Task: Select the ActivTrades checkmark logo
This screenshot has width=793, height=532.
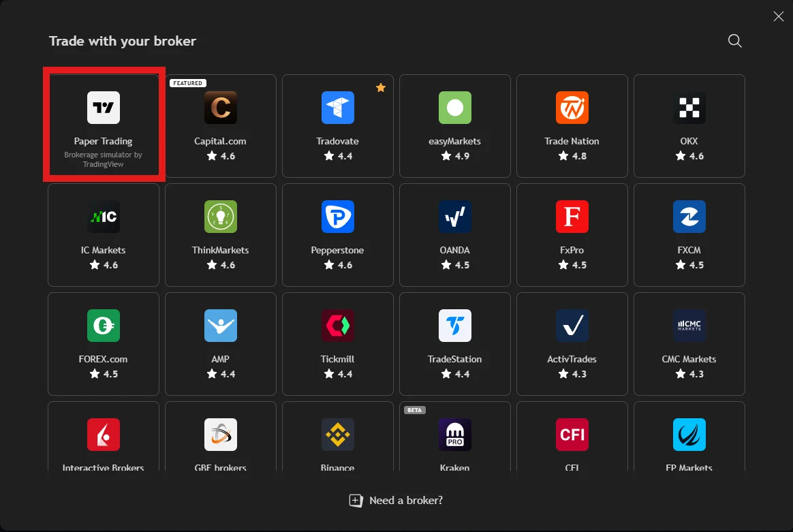Action: coord(572,326)
